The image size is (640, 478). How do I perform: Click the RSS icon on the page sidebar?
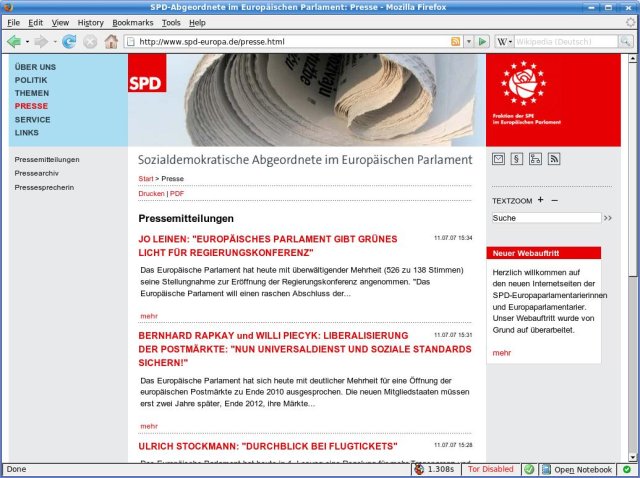pyautogui.click(x=554, y=159)
